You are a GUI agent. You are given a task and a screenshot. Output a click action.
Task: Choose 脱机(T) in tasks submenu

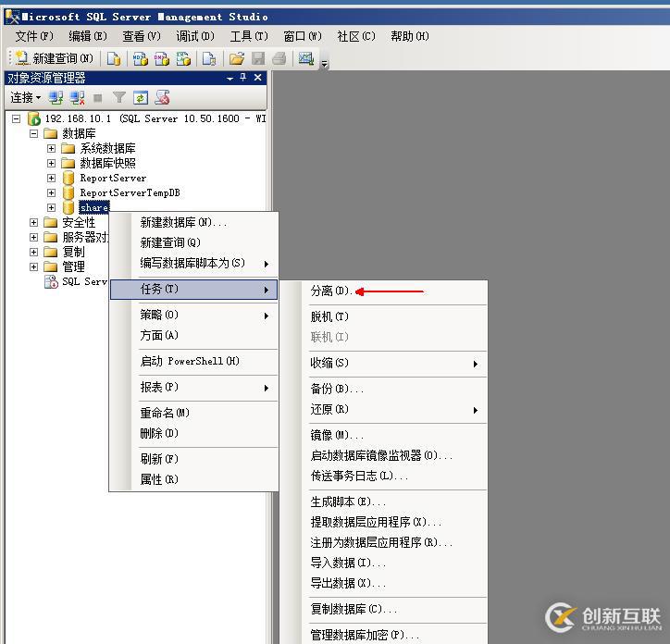(384, 316)
